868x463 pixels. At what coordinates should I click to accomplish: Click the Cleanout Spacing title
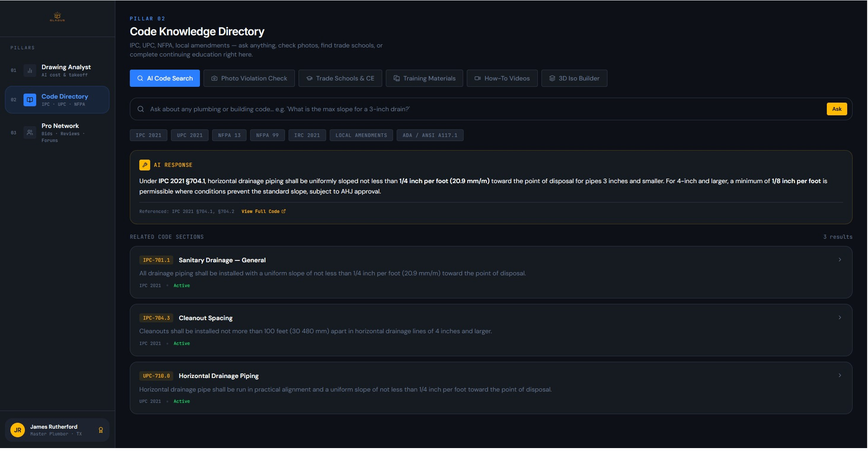[205, 318]
